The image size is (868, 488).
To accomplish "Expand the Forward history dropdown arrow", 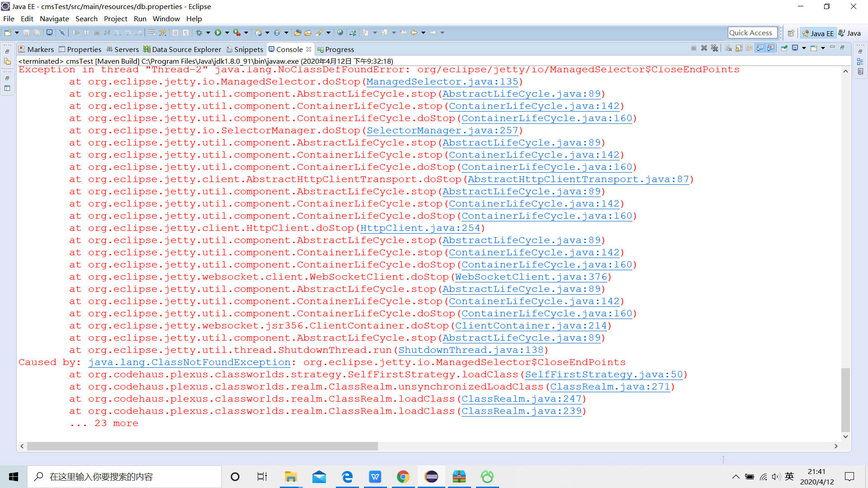I will 442,33.
